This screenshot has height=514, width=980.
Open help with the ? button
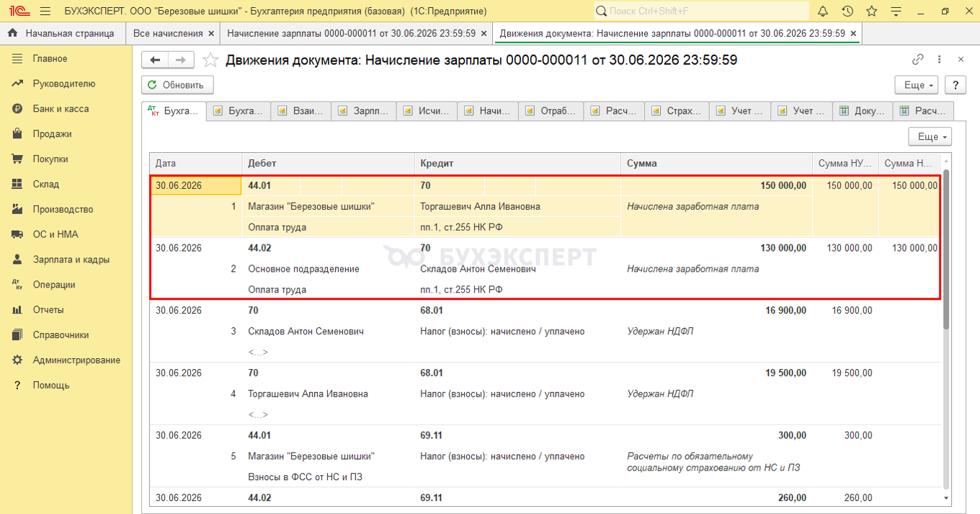coord(955,85)
